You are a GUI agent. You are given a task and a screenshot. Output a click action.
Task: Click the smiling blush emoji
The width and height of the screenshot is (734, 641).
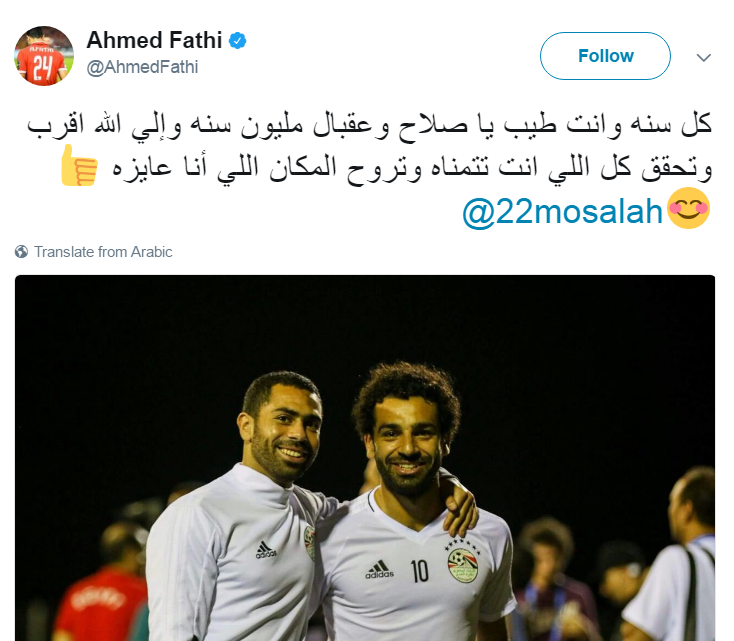[689, 208]
